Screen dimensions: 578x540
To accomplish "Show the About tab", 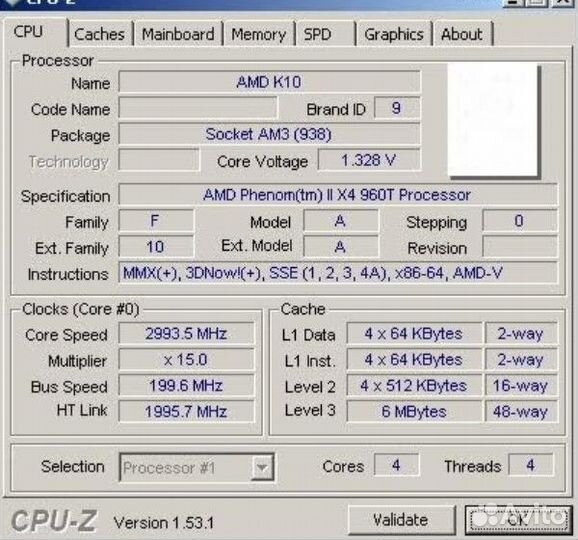I will pyautogui.click(x=463, y=34).
